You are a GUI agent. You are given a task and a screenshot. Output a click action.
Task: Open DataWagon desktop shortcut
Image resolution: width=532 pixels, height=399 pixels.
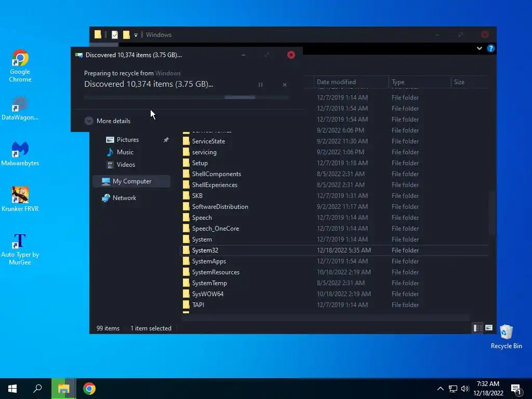coord(20,108)
